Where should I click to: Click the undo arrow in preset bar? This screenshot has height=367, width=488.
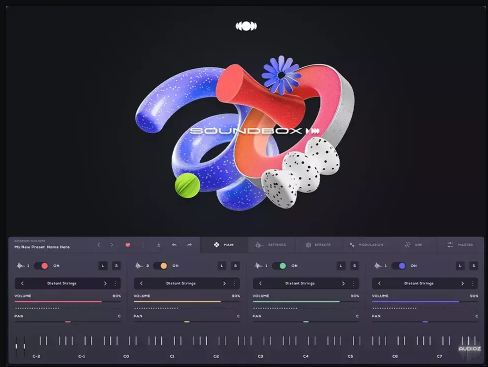[x=99, y=245]
